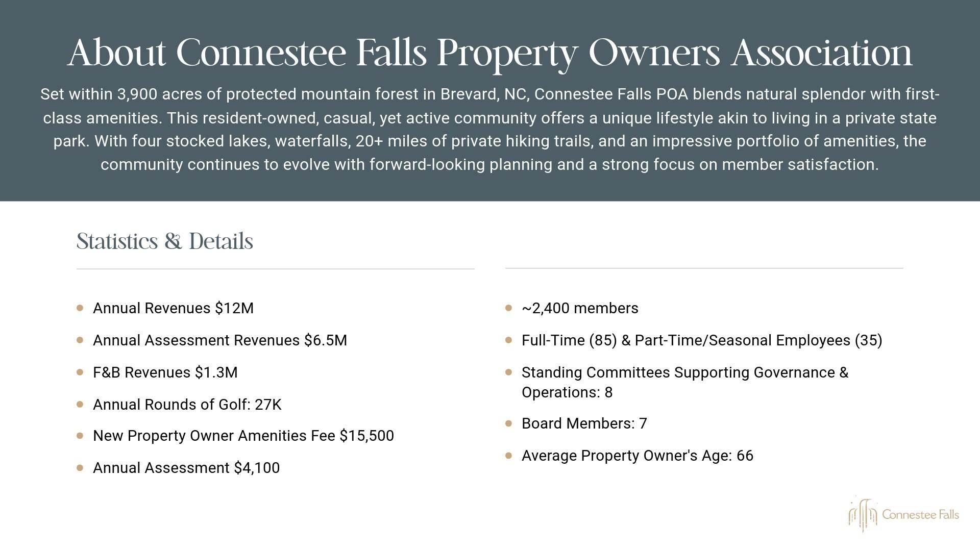Click the Annual Rounds of Golf: 27K text
Viewport: 980px width, 551px height.
pyautogui.click(x=187, y=405)
